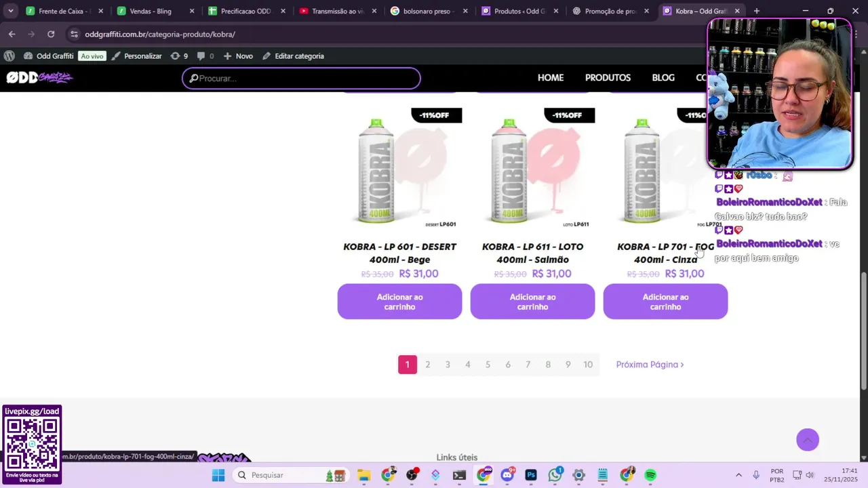Reload the current page

click(51, 34)
